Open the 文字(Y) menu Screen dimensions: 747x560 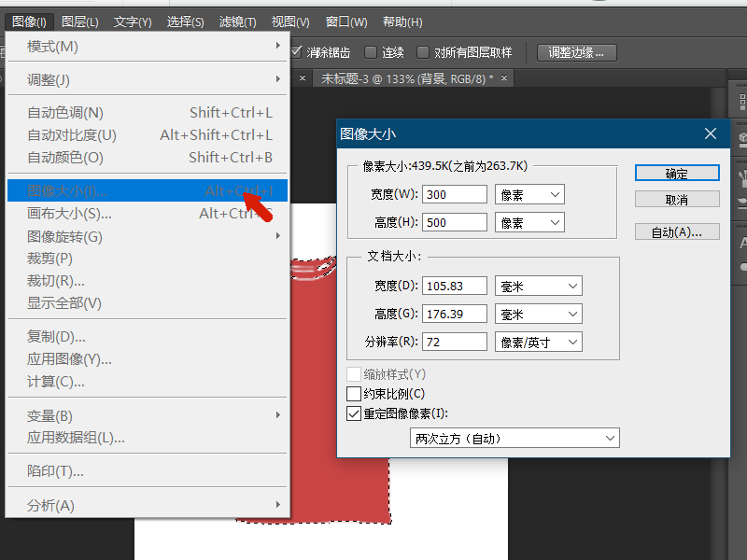[133, 21]
